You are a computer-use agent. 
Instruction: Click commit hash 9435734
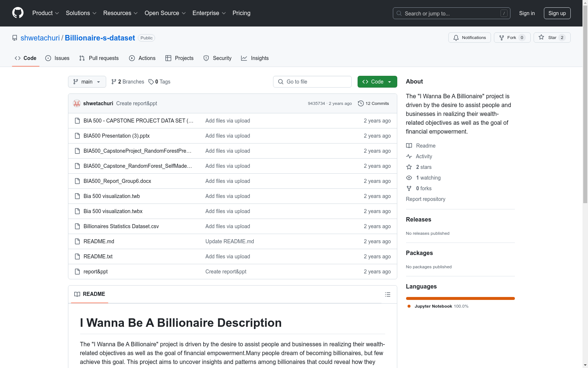click(x=316, y=103)
